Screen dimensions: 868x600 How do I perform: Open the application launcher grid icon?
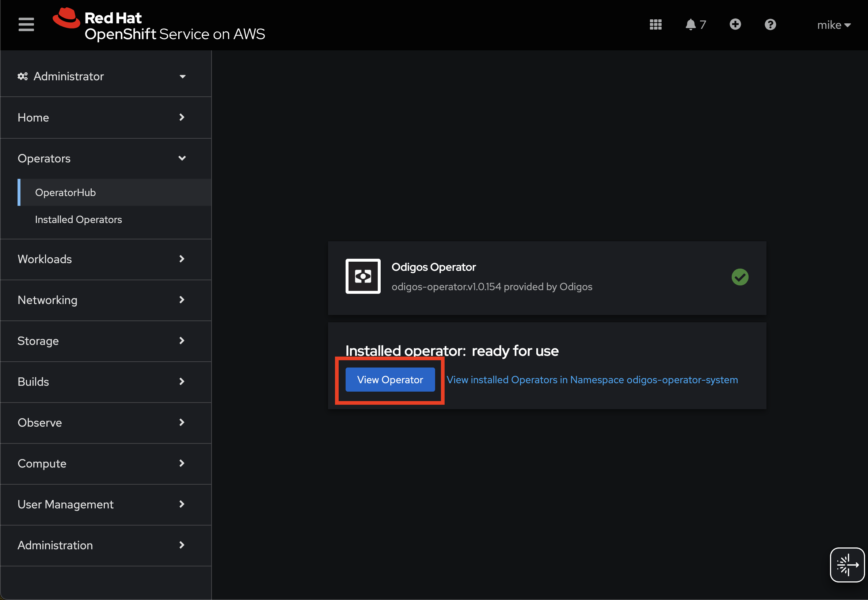point(655,25)
